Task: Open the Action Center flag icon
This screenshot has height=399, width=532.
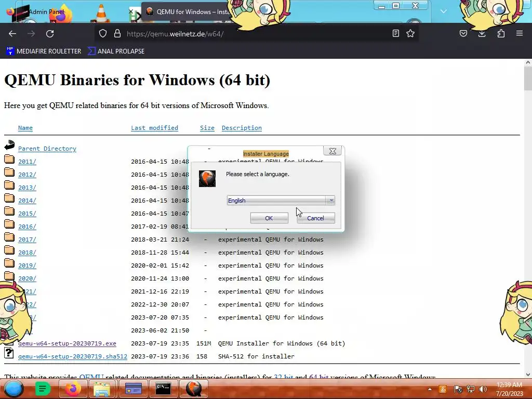Action: [x=458, y=389]
